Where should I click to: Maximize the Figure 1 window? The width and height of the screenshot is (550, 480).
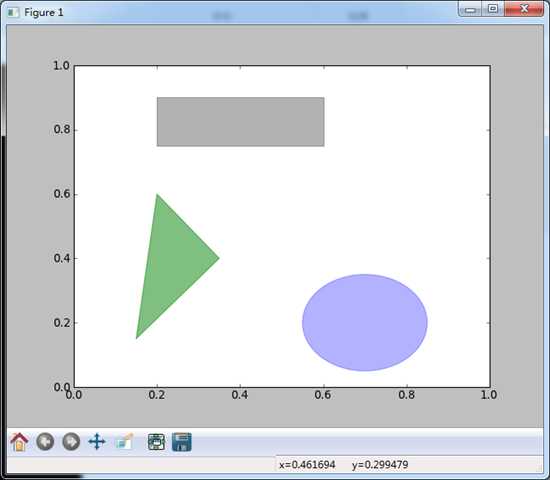(493, 9)
